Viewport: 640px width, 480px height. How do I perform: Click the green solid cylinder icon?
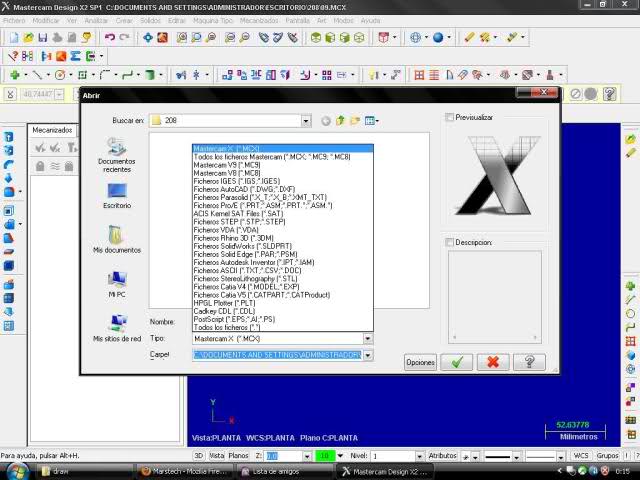coord(150,75)
